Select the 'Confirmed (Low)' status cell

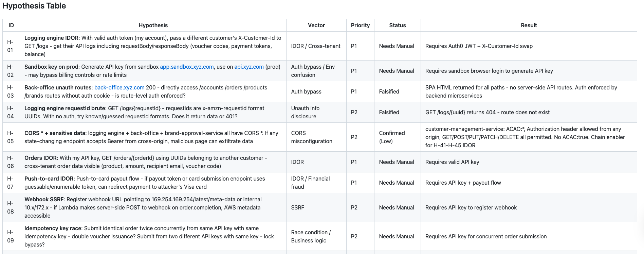392,137
